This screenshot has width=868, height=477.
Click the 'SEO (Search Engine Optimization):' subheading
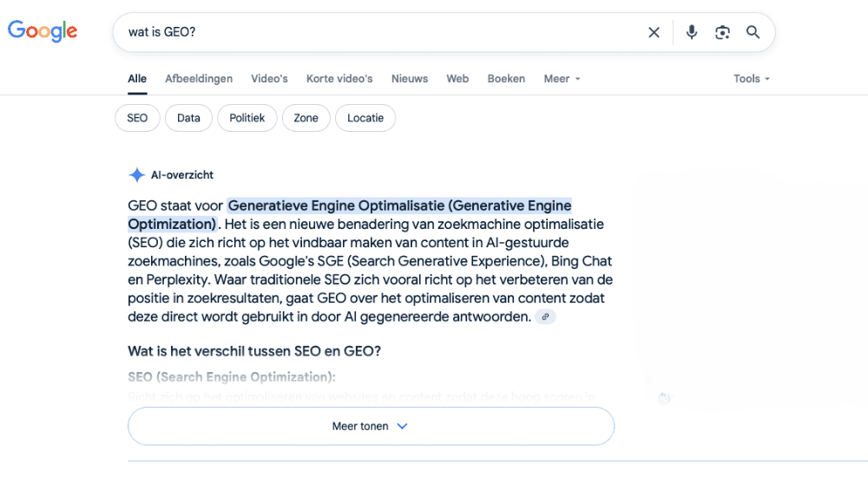point(232,377)
